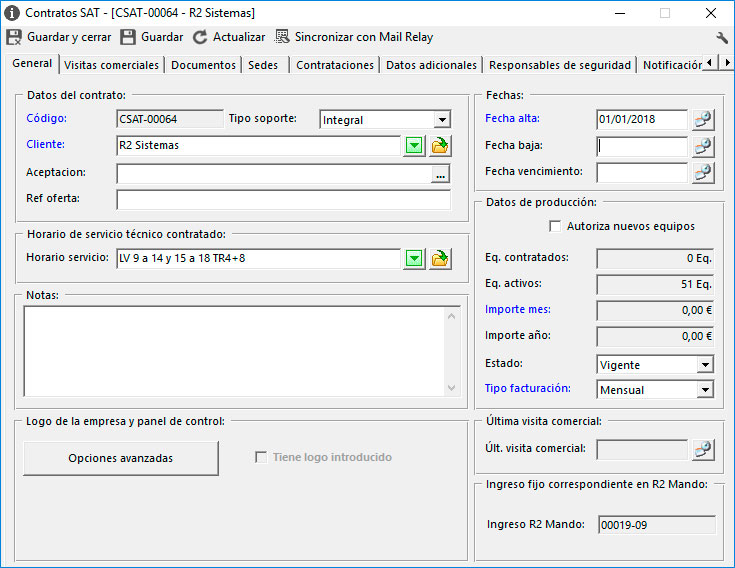
Task: Click the Horario servicio text field
Action: pos(259,258)
